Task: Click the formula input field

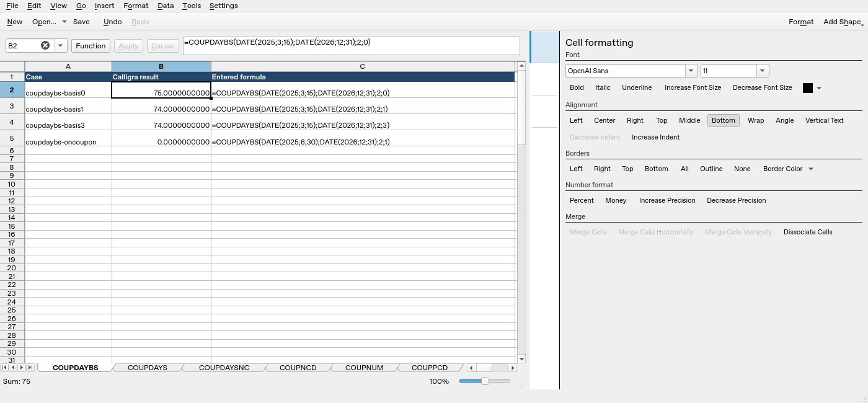Action: [x=352, y=46]
